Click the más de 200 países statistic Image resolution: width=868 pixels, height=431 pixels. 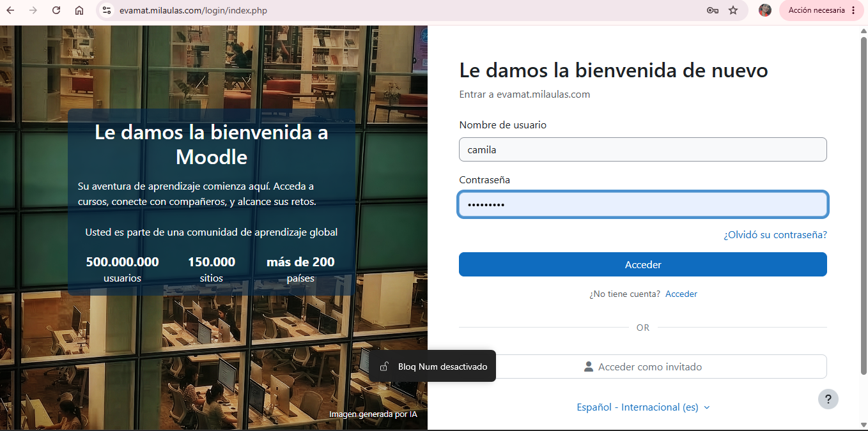click(300, 269)
